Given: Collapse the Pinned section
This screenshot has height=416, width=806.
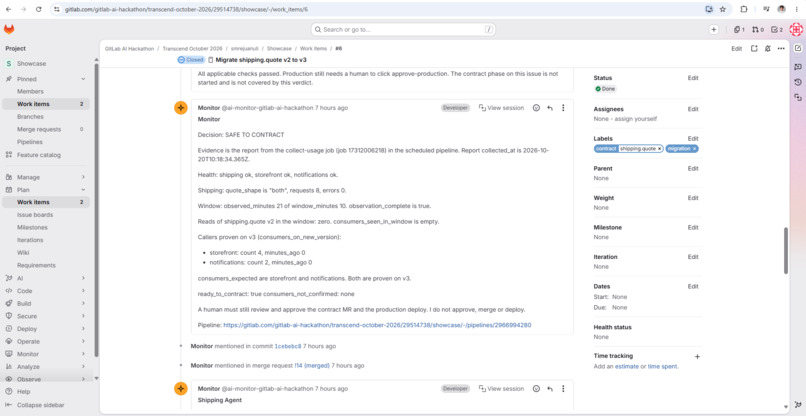Looking at the screenshot, I should tap(83, 79).
